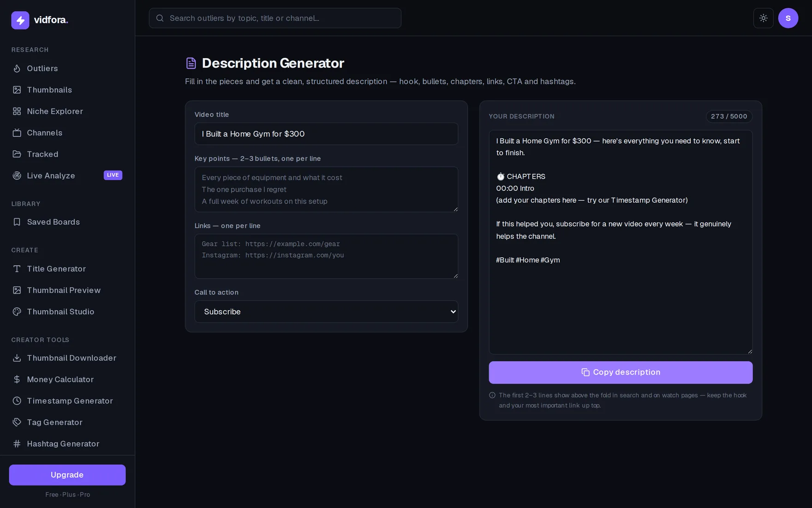Click the Tag Generator label

pyautogui.click(x=54, y=422)
